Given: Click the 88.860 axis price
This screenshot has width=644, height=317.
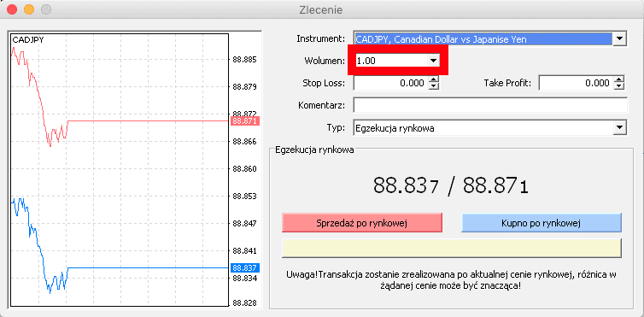Looking at the screenshot, I should click(244, 169).
